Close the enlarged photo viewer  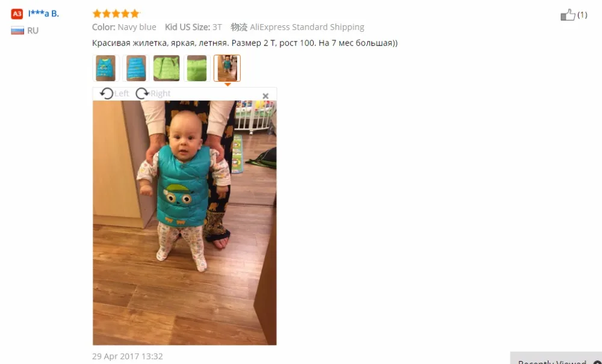point(265,96)
